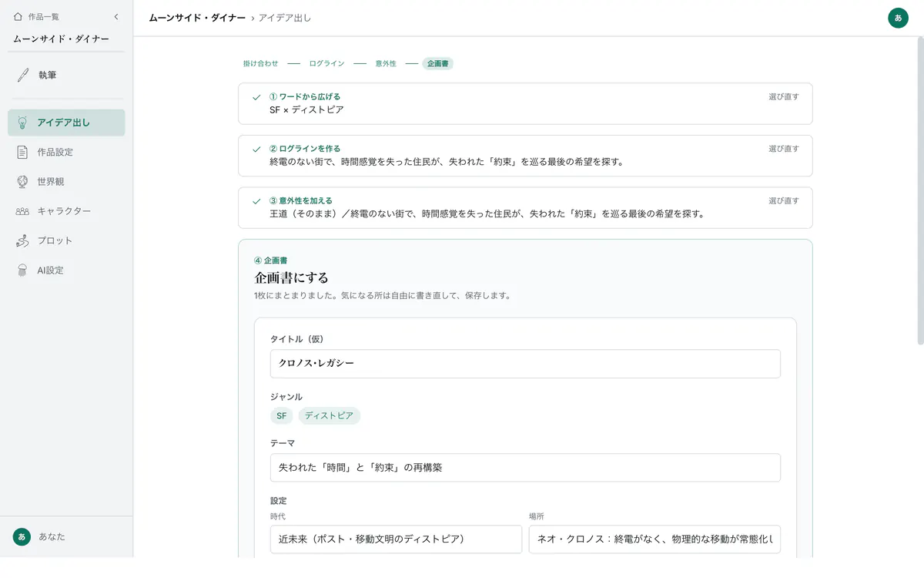Click the タイトル(仮) input field

coord(525,364)
